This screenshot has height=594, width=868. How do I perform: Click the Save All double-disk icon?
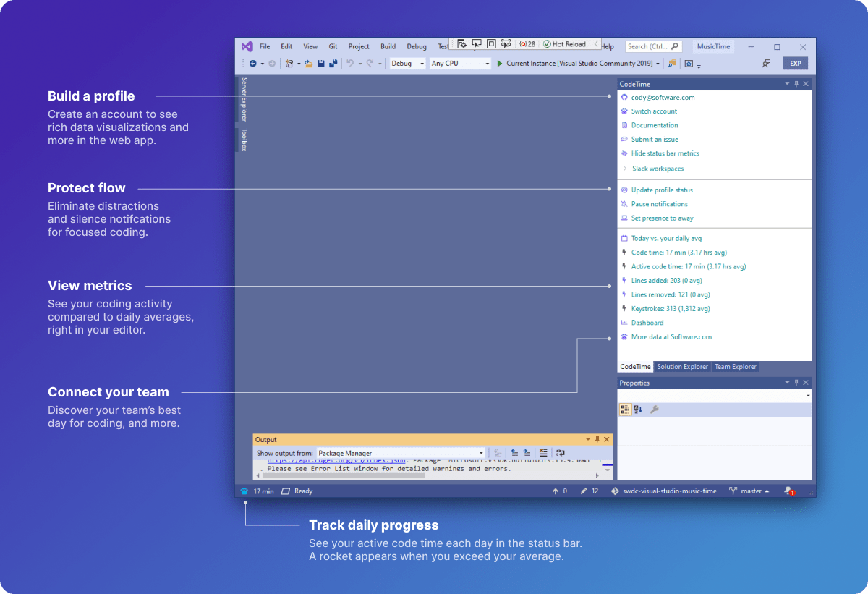point(333,64)
